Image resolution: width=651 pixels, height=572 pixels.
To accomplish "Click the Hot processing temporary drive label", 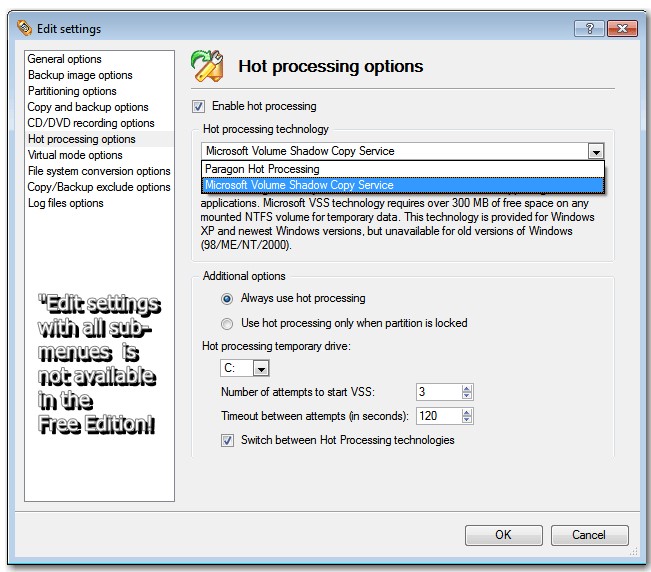I will tap(276, 346).
